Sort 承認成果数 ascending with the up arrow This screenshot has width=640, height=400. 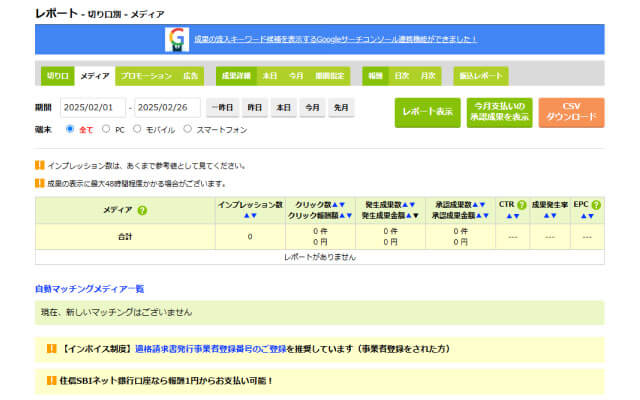tap(475, 204)
